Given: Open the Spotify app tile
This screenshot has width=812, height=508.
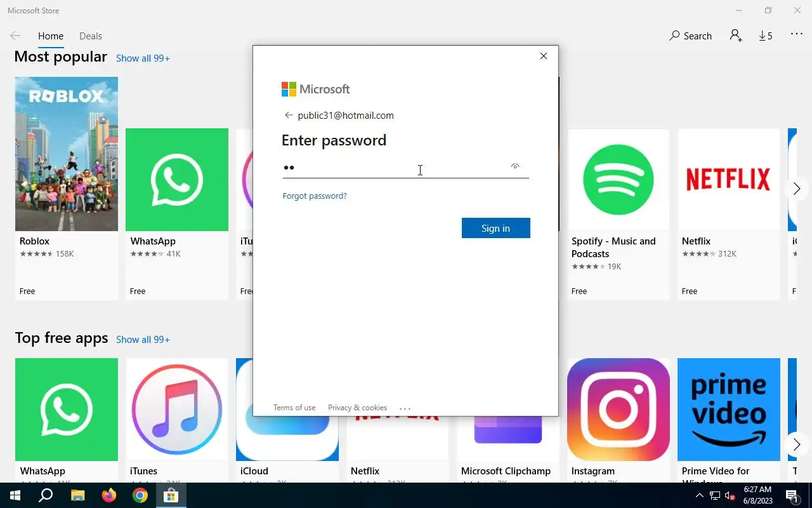Looking at the screenshot, I should (619, 214).
